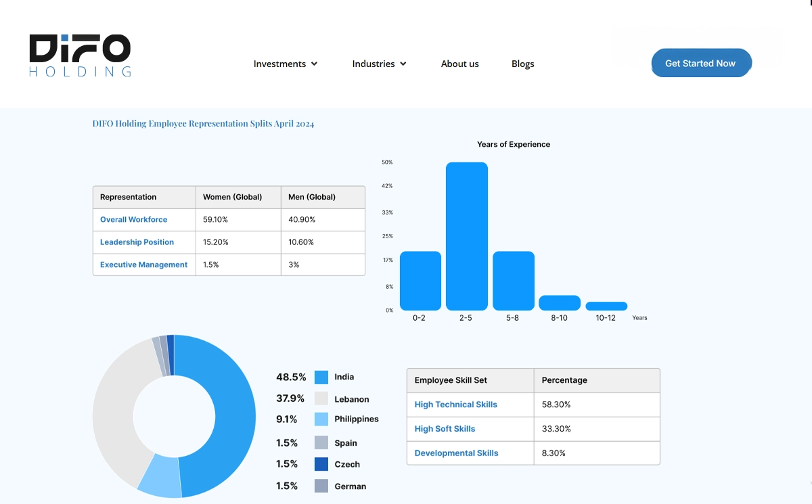Click the India legend color swatch
This screenshot has width=812, height=504.
(x=321, y=377)
